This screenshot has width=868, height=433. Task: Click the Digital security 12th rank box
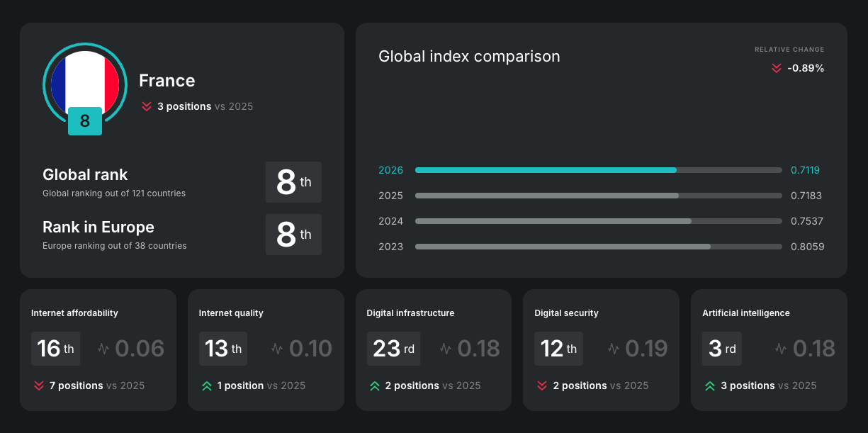[559, 349]
